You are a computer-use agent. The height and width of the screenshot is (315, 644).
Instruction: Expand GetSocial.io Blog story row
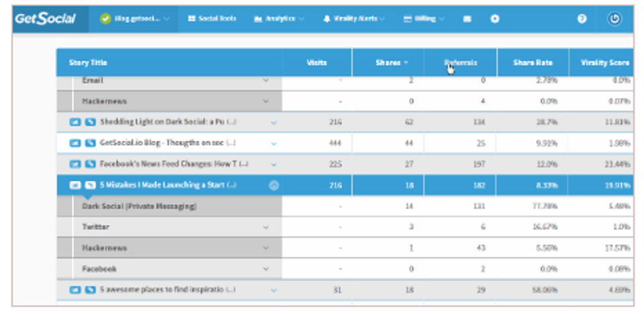274,143
